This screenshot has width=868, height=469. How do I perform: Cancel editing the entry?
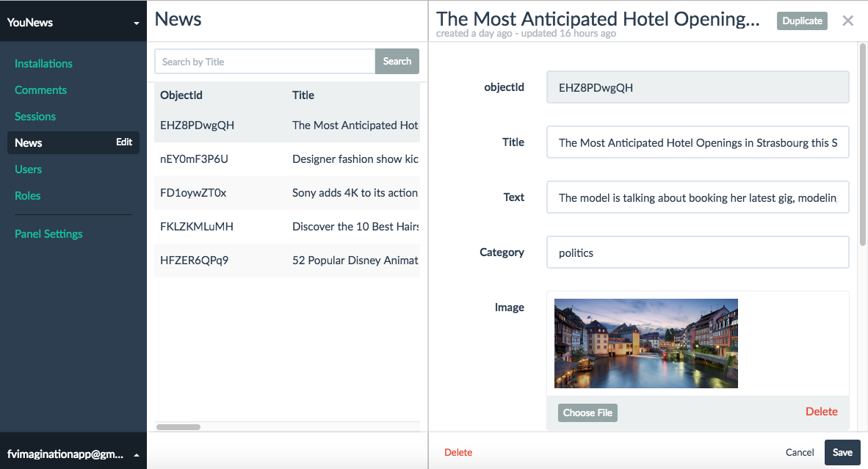[800, 452]
